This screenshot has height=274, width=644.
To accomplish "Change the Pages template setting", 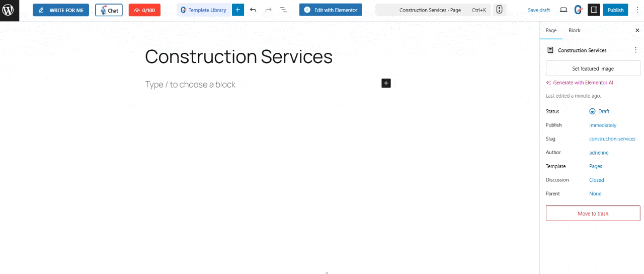I will click(596, 166).
